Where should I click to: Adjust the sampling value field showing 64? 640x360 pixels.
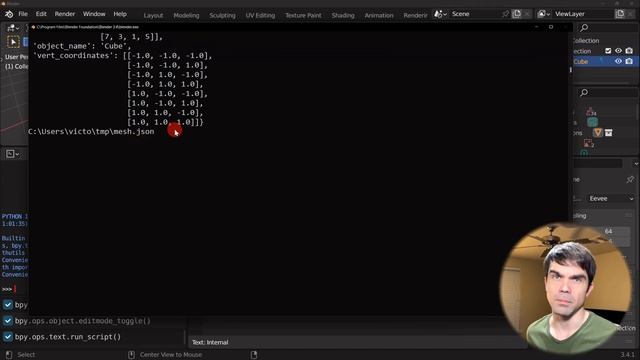point(608,231)
